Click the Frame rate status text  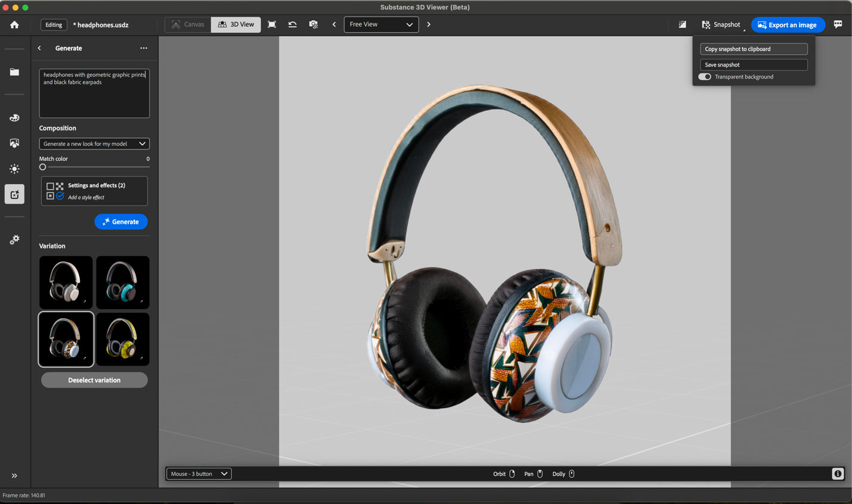[24, 495]
